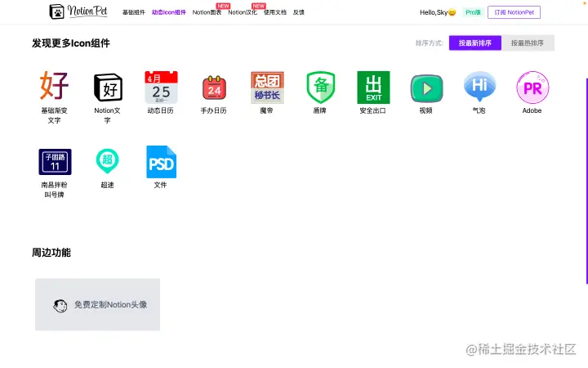
Task: Click the Adobe label text
Action: point(532,110)
